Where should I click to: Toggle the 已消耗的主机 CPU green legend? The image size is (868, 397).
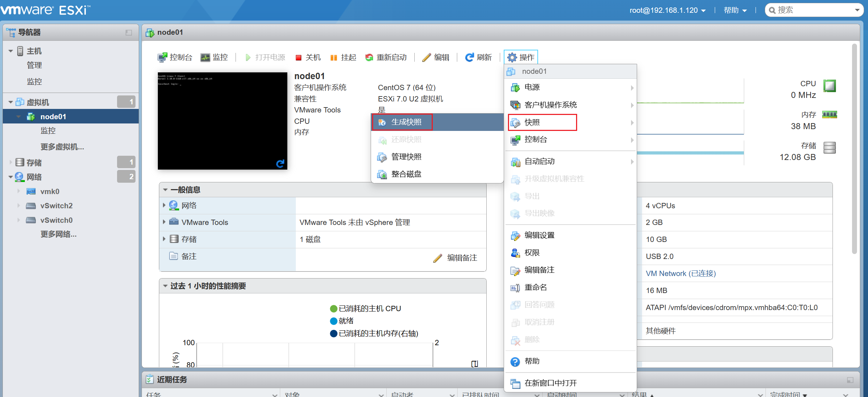[333, 309]
